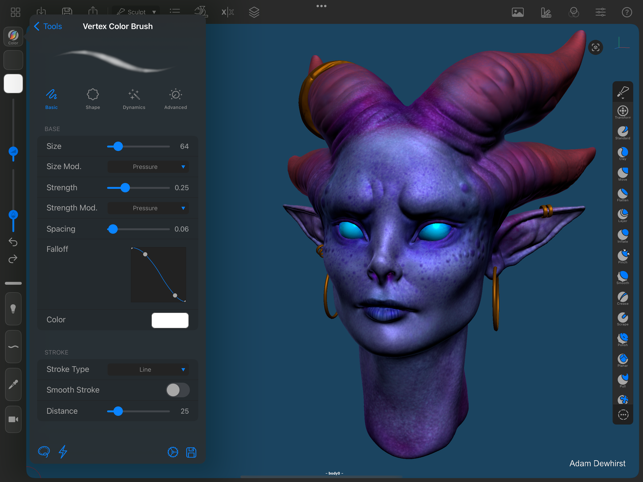Image resolution: width=643 pixels, height=482 pixels.
Task: Select the Flatten brush
Action: (622, 194)
